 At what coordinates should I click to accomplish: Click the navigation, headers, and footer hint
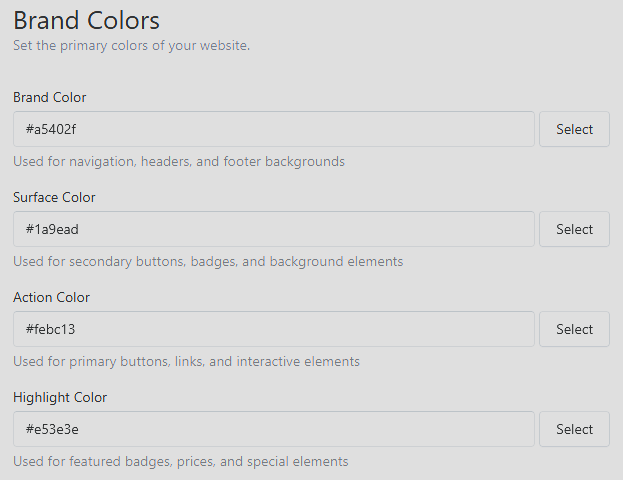tap(179, 162)
